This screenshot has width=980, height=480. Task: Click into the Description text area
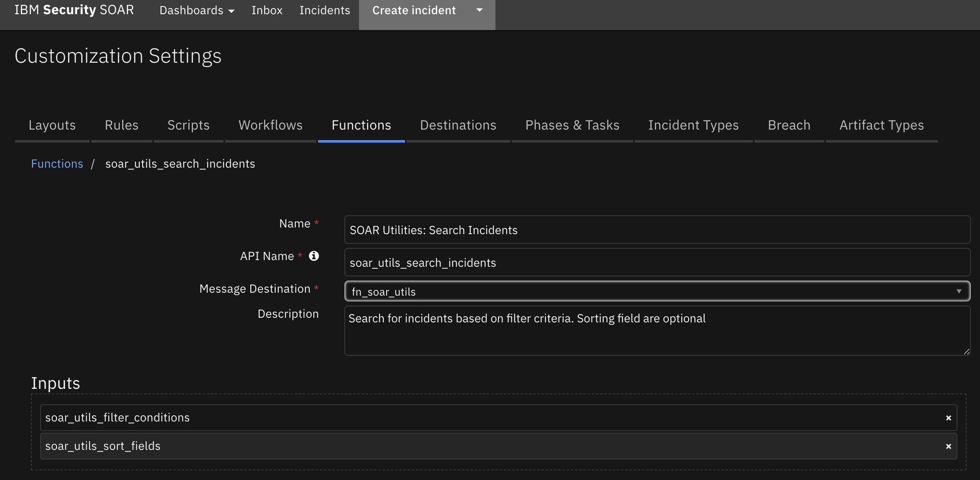[x=657, y=331]
